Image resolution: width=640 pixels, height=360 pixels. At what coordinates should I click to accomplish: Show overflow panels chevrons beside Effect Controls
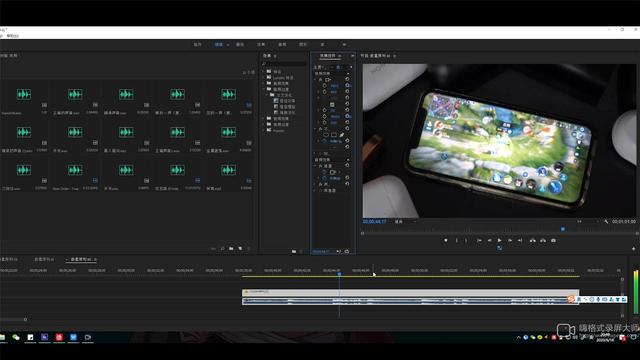pyautogui.click(x=352, y=56)
